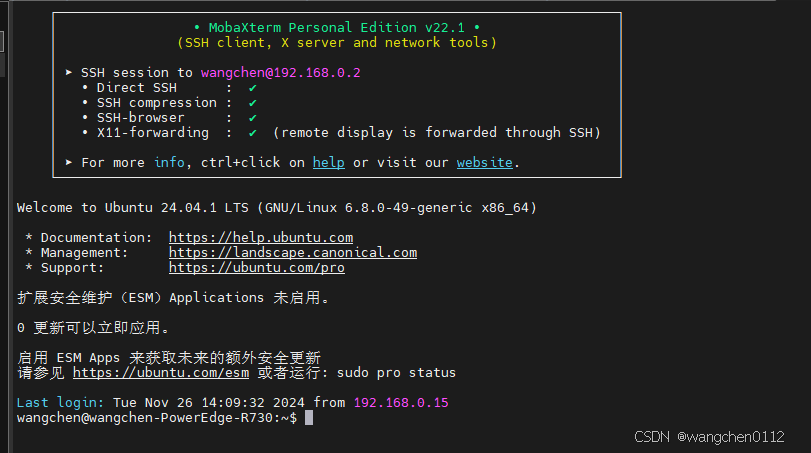Screen dimensions: 811x453
Task: Click the blue info word in banner
Action: coord(169,162)
